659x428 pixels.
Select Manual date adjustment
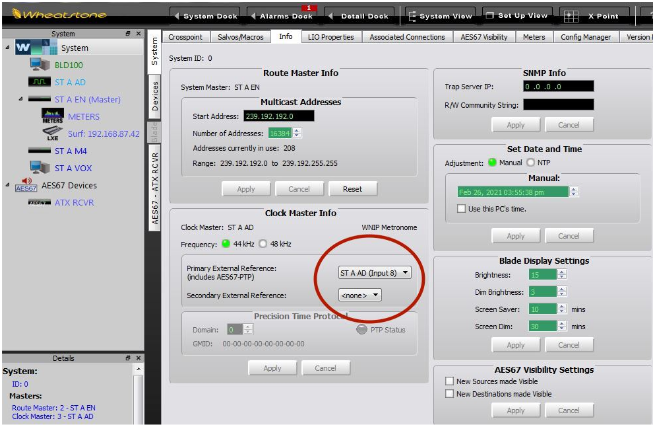pos(492,162)
